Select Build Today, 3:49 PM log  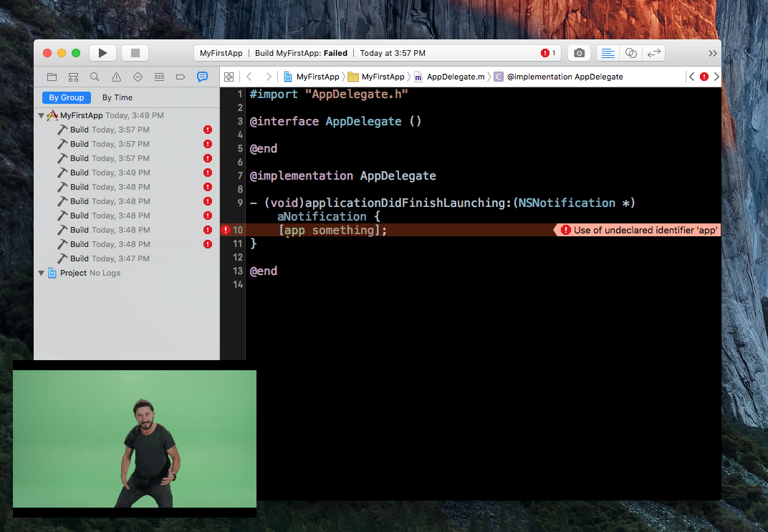126,173
